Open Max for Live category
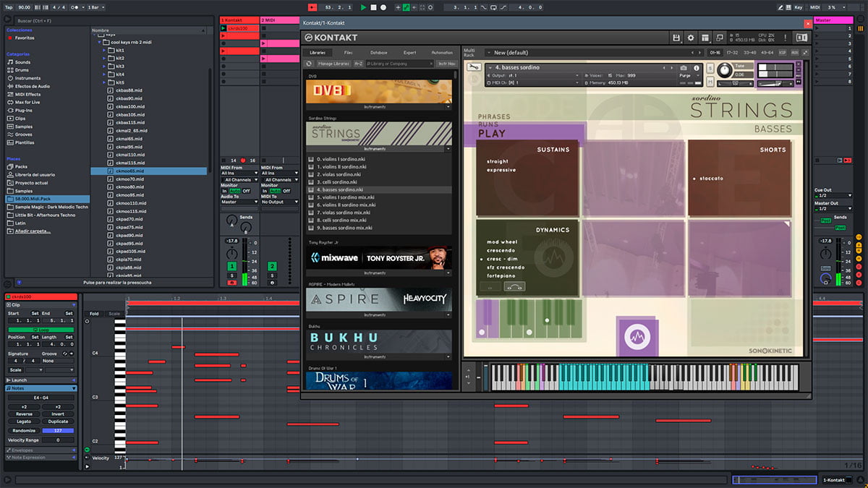The width and height of the screenshot is (868, 488). point(28,103)
